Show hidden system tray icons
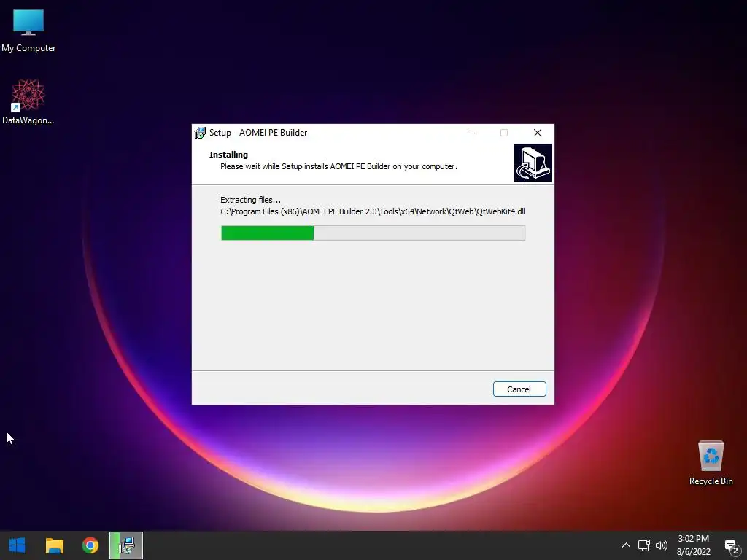The height and width of the screenshot is (560, 747). 626,545
